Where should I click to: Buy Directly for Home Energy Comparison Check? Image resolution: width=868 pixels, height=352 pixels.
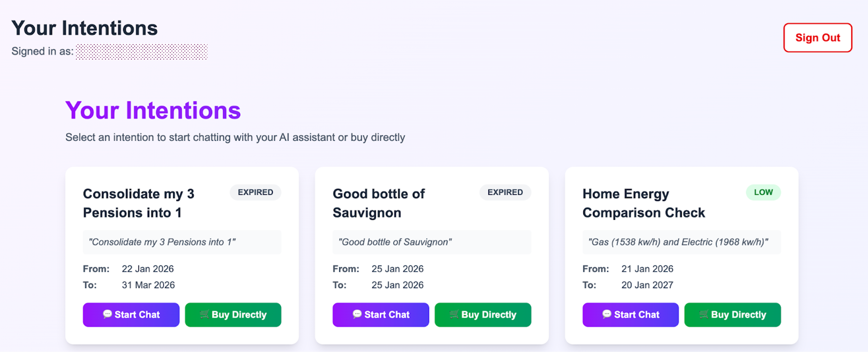(x=732, y=315)
